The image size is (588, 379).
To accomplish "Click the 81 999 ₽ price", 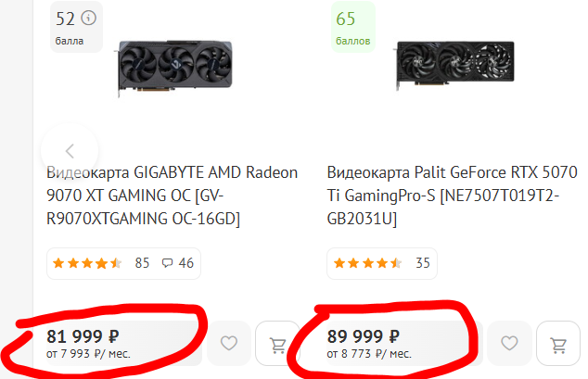I will pyautogui.click(x=83, y=335).
